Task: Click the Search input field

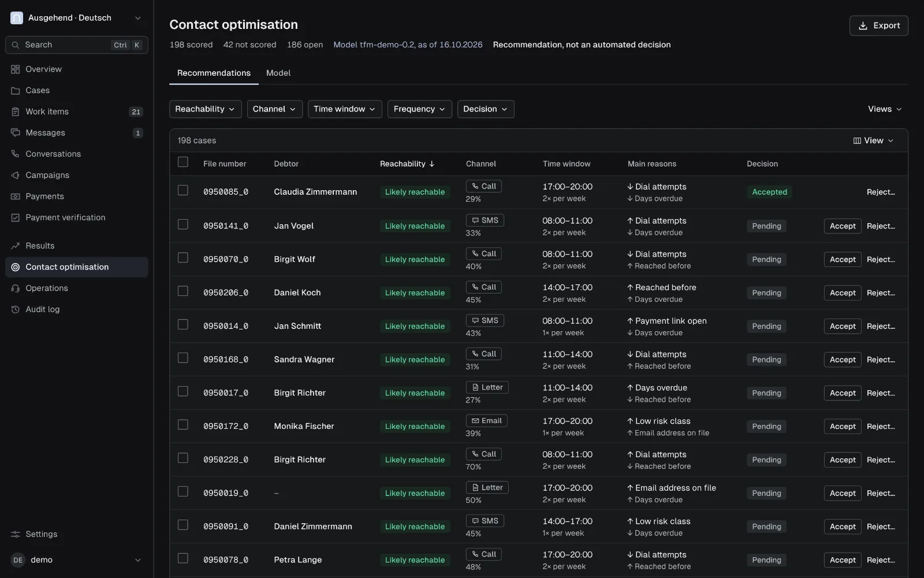Action: (x=77, y=45)
